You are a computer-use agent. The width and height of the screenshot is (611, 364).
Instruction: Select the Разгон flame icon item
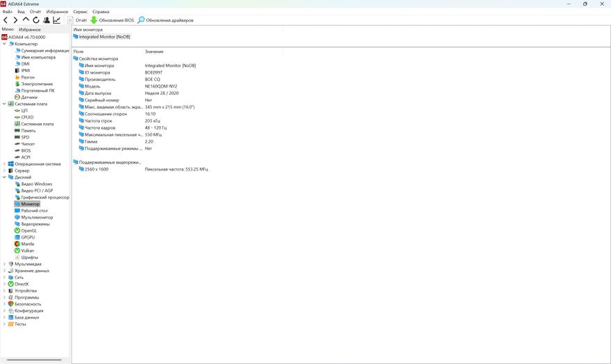tap(24, 77)
